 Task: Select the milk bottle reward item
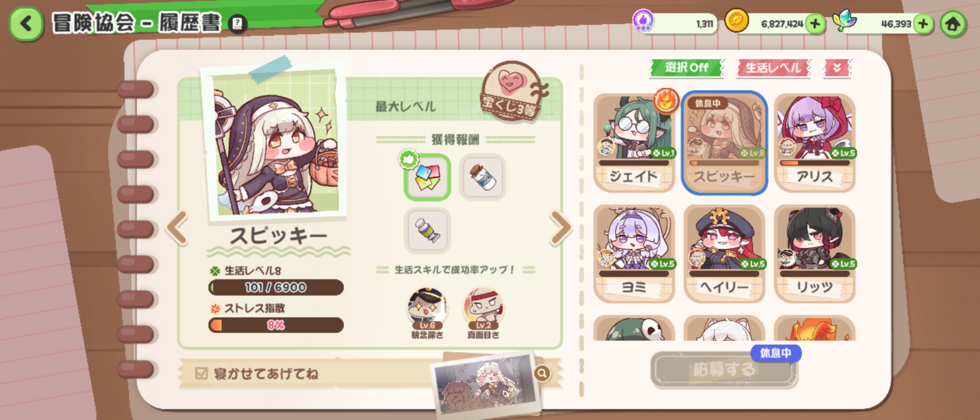[483, 177]
